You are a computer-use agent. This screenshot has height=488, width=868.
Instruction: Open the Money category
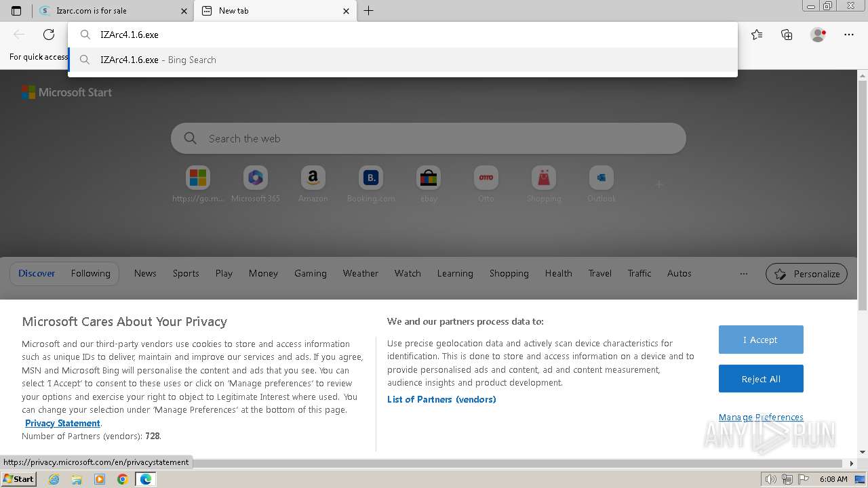tap(263, 273)
